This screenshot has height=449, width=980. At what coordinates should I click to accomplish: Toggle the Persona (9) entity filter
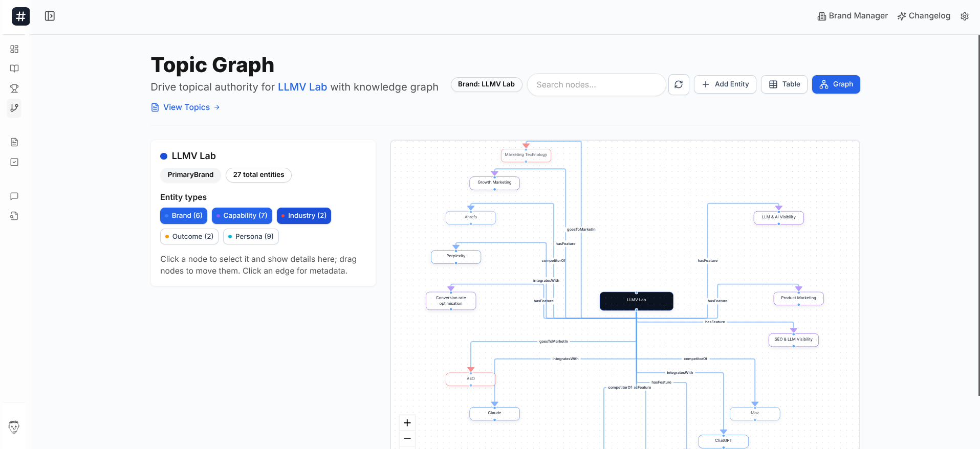(x=251, y=236)
